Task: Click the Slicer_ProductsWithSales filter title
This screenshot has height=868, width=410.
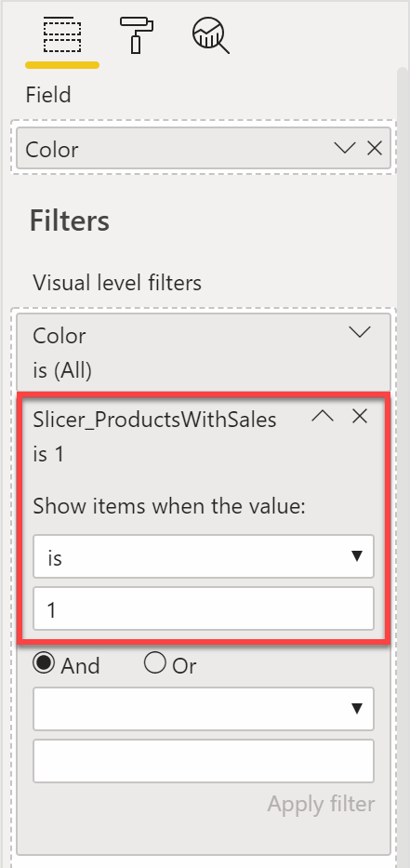Action: click(x=154, y=420)
